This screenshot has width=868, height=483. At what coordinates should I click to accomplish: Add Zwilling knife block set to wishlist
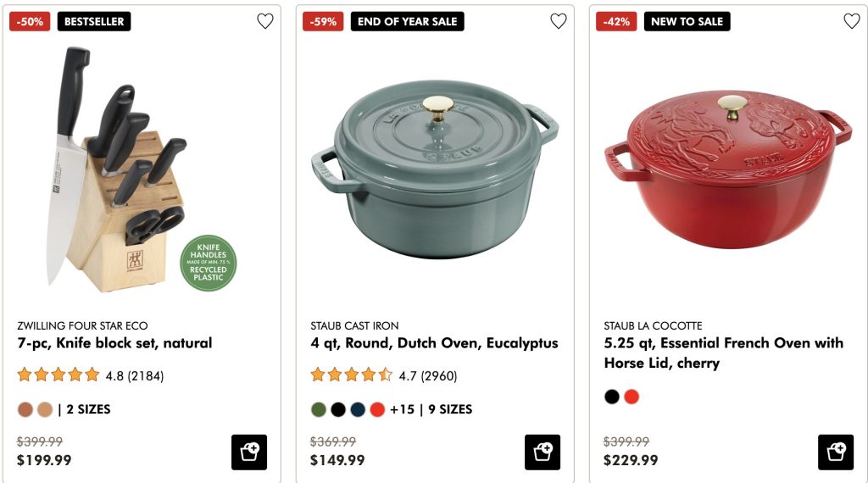(x=265, y=21)
